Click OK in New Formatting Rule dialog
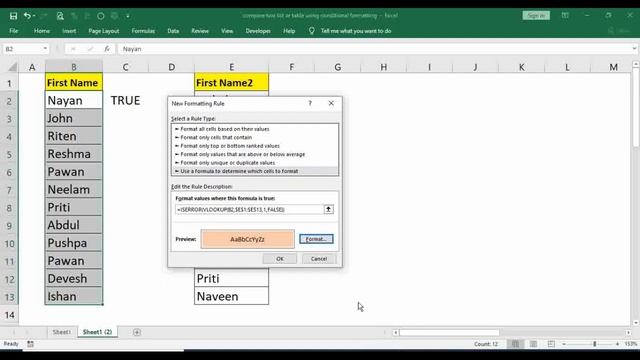 (x=280, y=259)
